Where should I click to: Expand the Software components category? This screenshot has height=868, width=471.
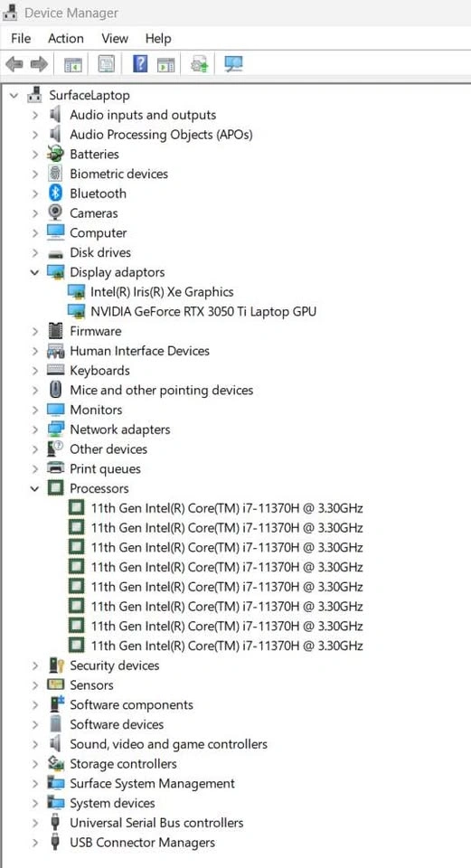coord(35,704)
